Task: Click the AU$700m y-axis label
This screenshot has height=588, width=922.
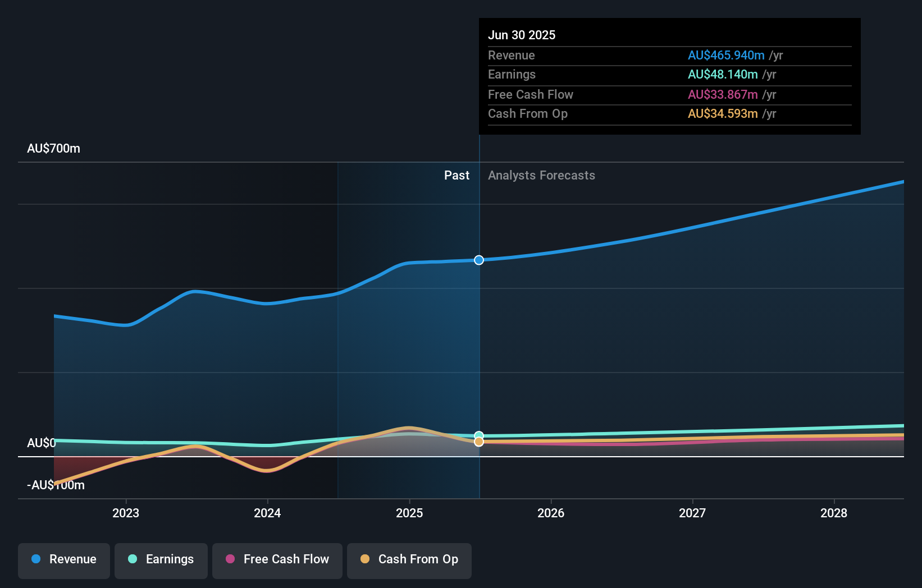Action: (x=53, y=149)
